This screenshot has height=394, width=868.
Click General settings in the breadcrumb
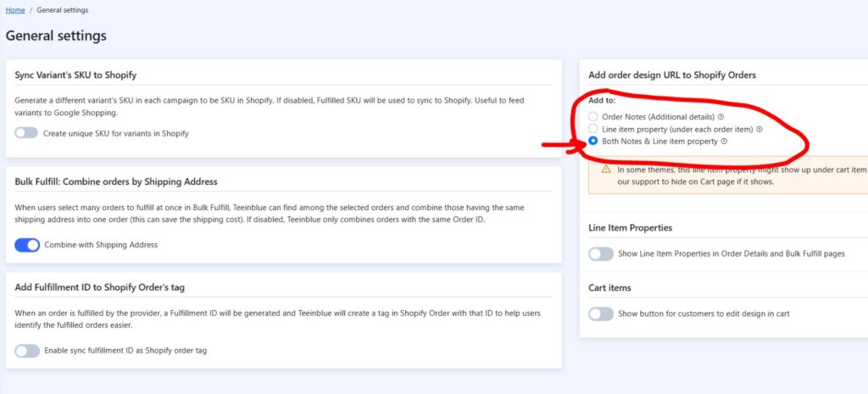[x=63, y=10]
